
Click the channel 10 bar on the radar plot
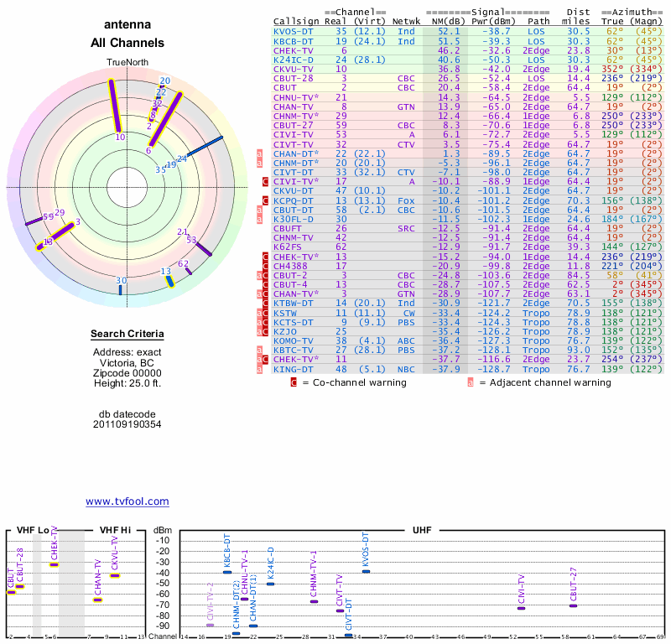(x=115, y=106)
